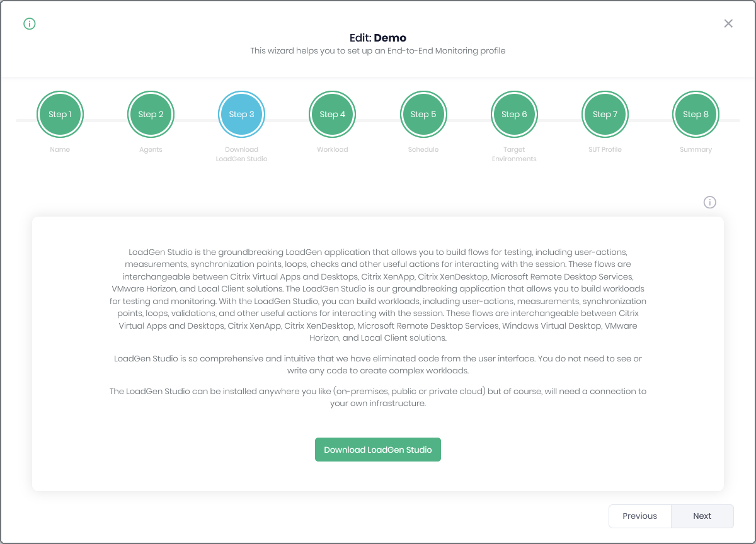Select the Workload step label
The width and height of the screenshot is (756, 544).
(332, 150)
